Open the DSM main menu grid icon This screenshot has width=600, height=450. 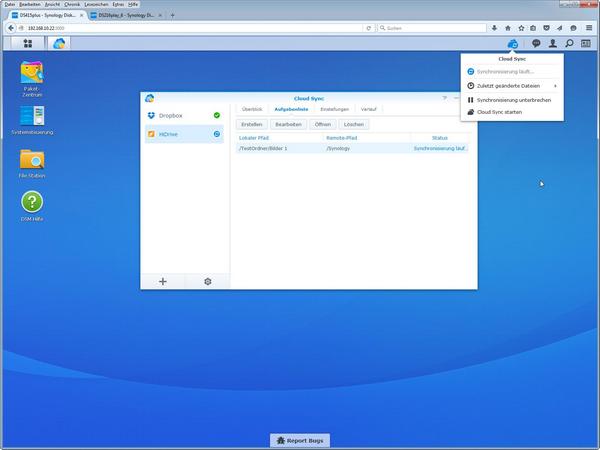click(x=28, y=43)
